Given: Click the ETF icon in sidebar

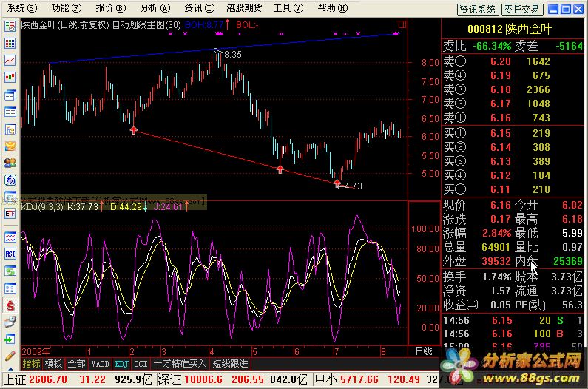Looking at the screenshot, I should [x=10, y=214].
